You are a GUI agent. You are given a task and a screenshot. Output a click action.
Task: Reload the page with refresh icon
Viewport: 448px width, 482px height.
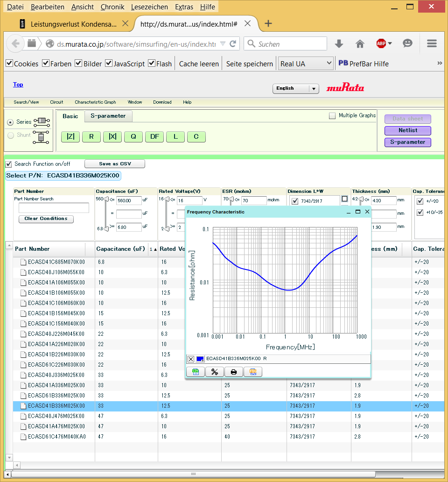[x=233, y=43]
